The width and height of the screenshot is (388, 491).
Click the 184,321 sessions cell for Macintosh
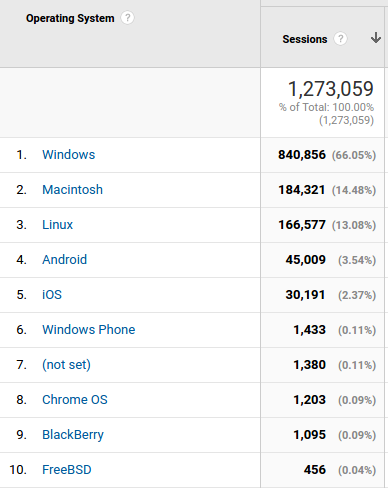click(x=302, y=190)
